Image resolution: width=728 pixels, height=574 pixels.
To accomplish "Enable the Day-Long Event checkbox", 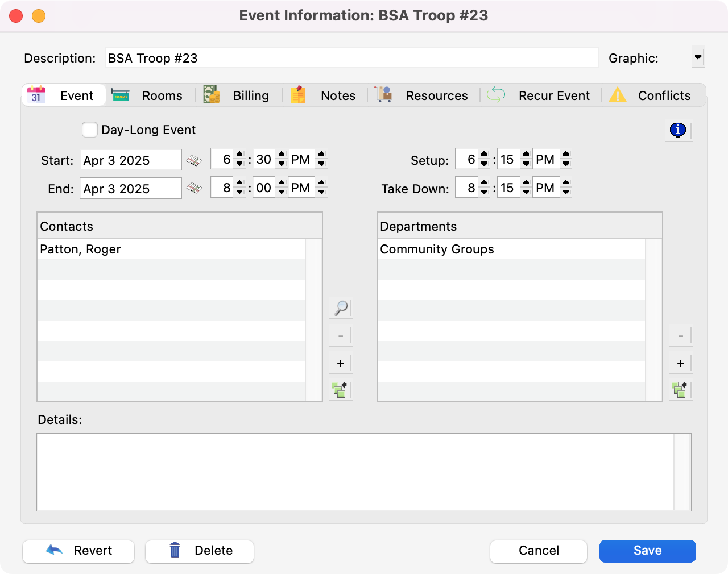I will 90,130.
